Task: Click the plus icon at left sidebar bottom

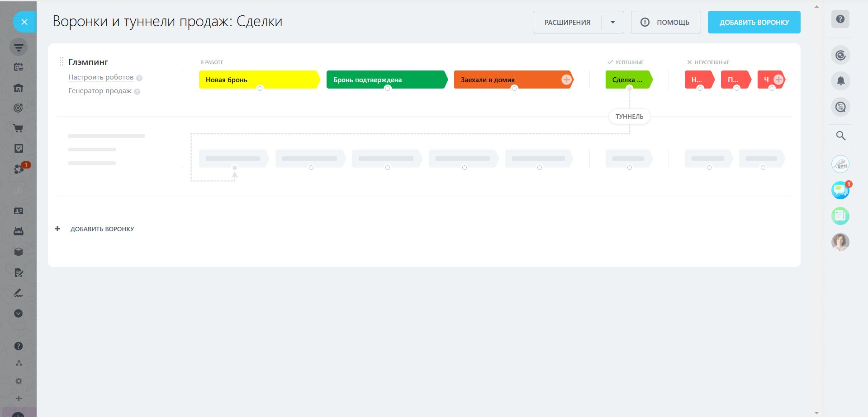Action: tap(19, 398)
